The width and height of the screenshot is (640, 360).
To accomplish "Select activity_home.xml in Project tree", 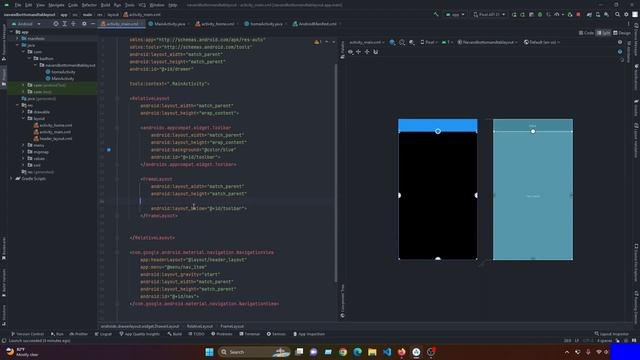I will point(53,125).
